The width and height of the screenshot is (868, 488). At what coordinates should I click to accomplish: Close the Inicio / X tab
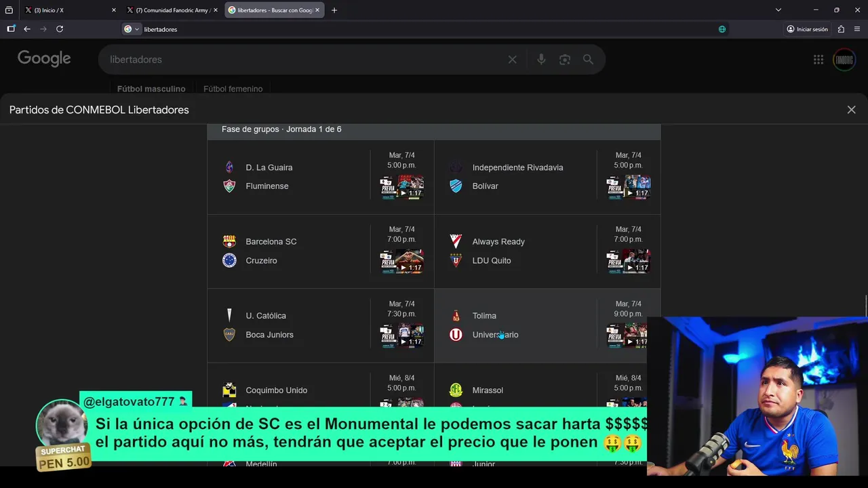click(113, 10)
